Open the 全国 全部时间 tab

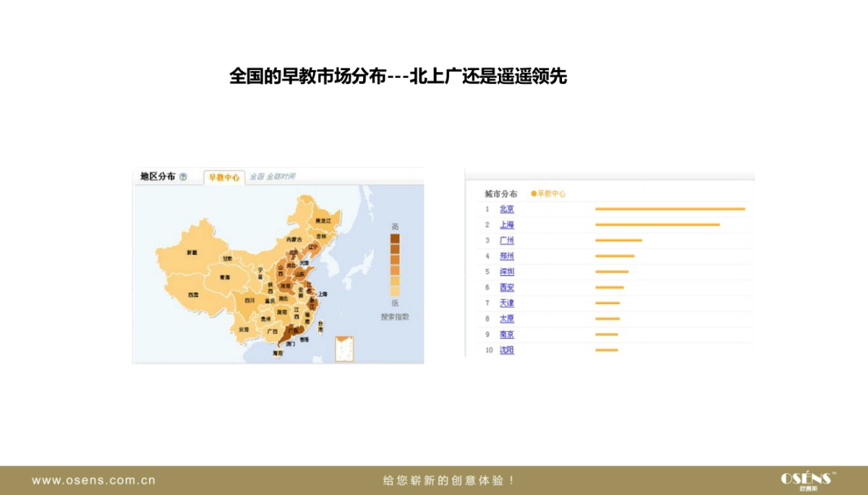(274, 176)
